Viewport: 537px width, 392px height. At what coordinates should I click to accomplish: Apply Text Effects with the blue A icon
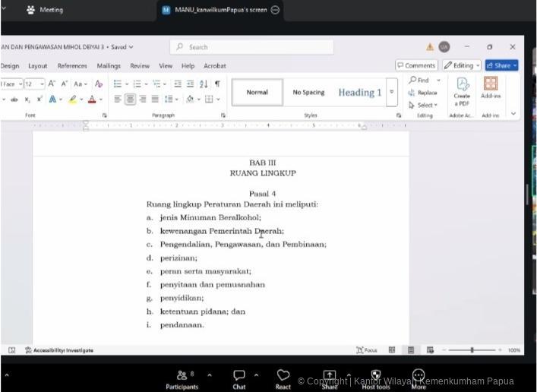[x=52, y=100]
